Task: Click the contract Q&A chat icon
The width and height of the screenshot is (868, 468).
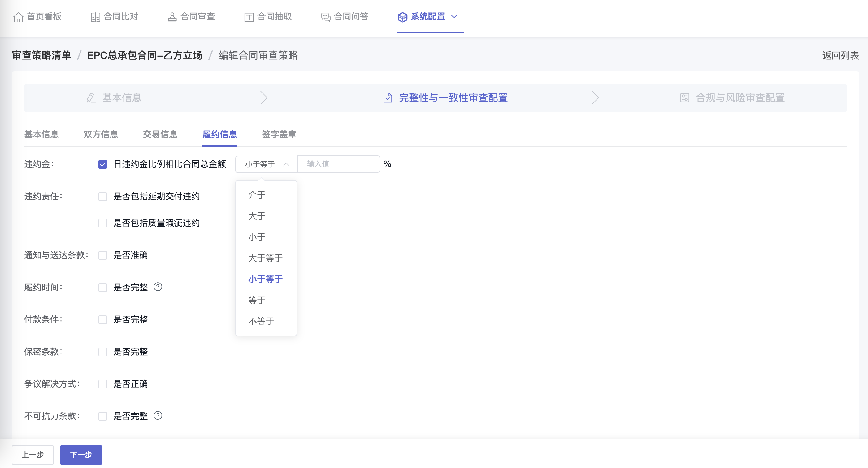Action: [326, 17]
